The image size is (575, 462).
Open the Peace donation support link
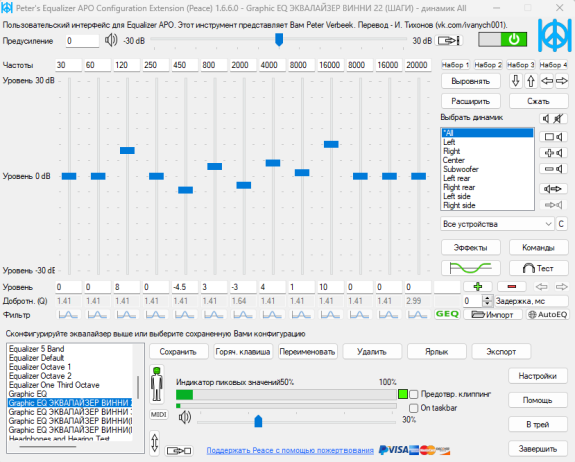(x=290, y=450)
